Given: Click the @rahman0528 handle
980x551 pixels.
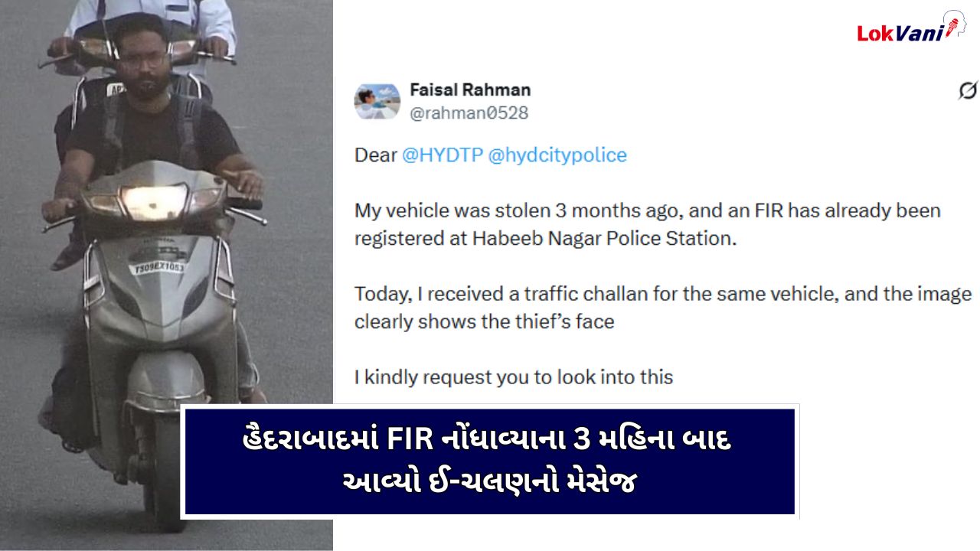Looking at the screenshot, I should pos(469,113).
